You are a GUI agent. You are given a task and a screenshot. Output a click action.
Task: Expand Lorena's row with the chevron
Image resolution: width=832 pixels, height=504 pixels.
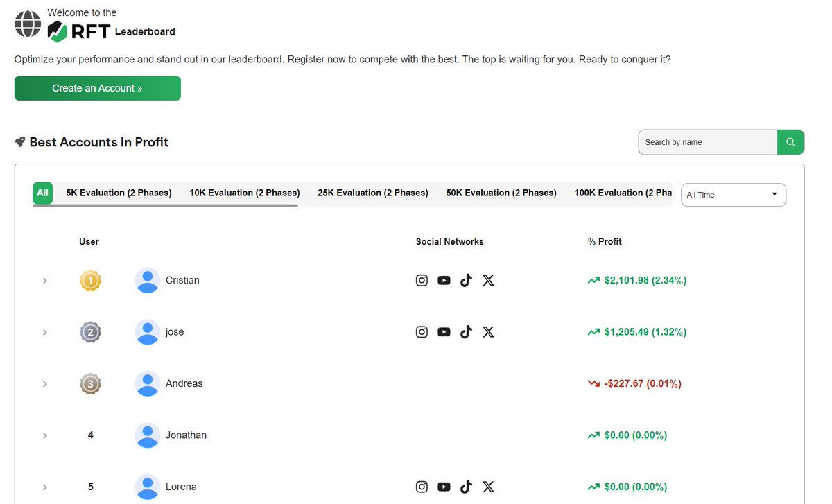coord(45,487)
